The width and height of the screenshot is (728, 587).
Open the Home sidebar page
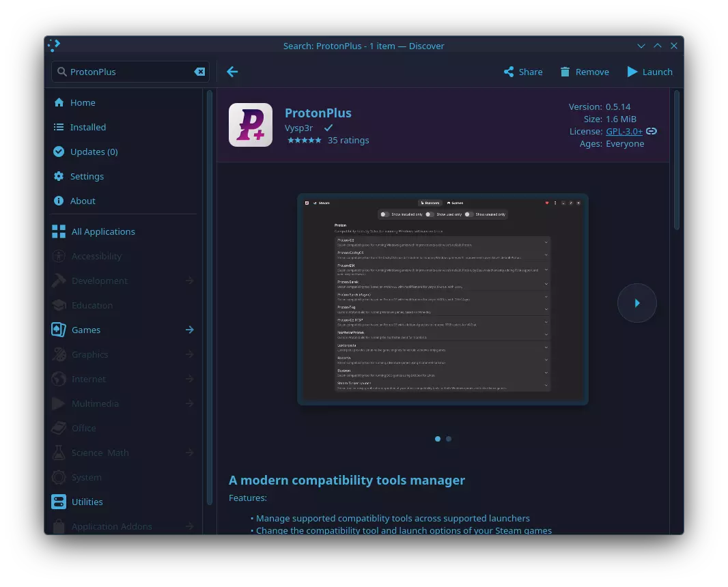pyautogui.click(x=83, y=102)
